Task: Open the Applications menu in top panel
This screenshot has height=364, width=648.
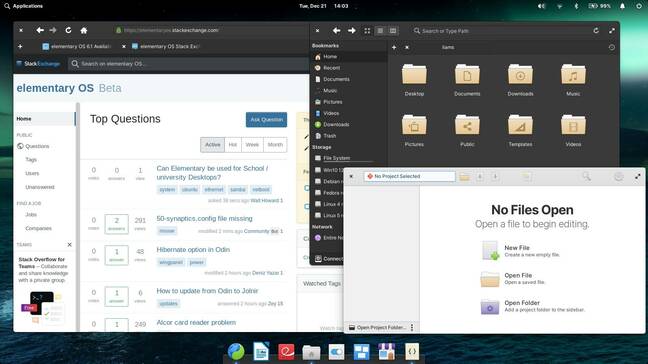Action: [24, 6]
